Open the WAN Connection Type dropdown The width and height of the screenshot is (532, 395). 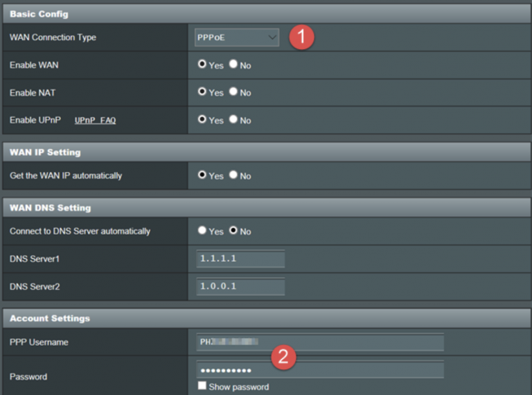coord(237,37)
